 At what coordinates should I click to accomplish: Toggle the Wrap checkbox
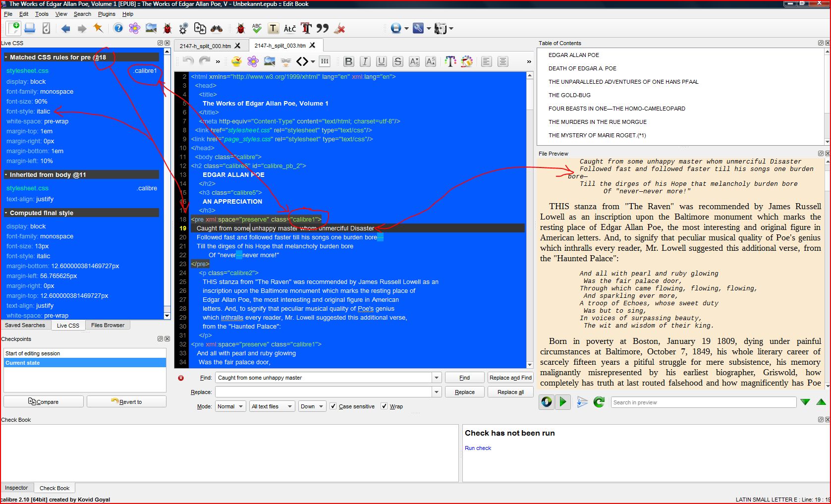384,406
